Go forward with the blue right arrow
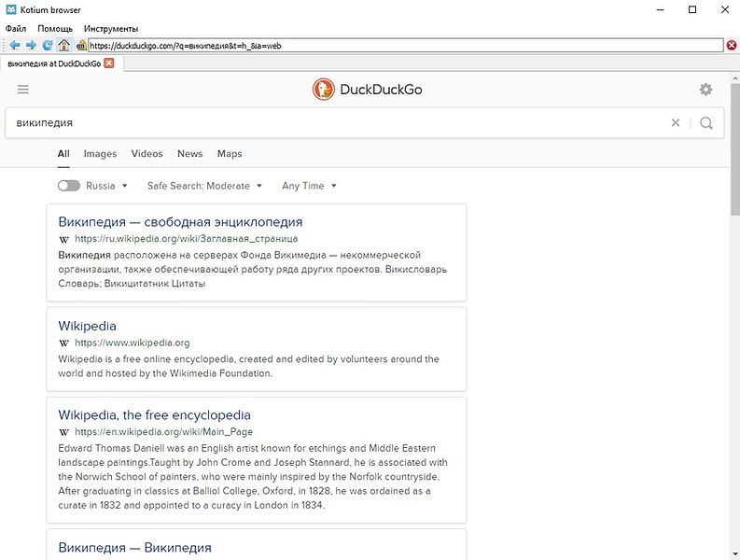This screenshot has width=740, height=560. tap(31, 46)
